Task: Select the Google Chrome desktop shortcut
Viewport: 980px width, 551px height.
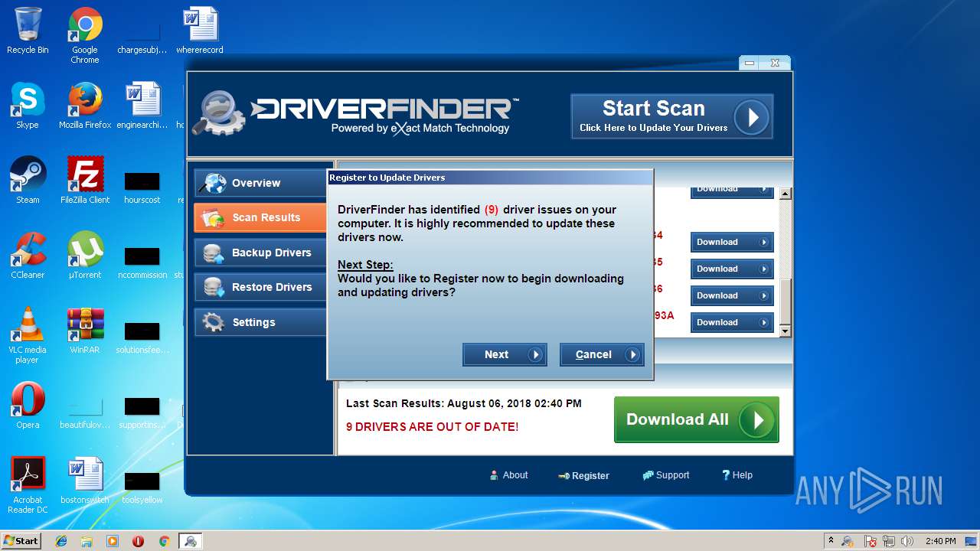Action: tap(85, 35)
